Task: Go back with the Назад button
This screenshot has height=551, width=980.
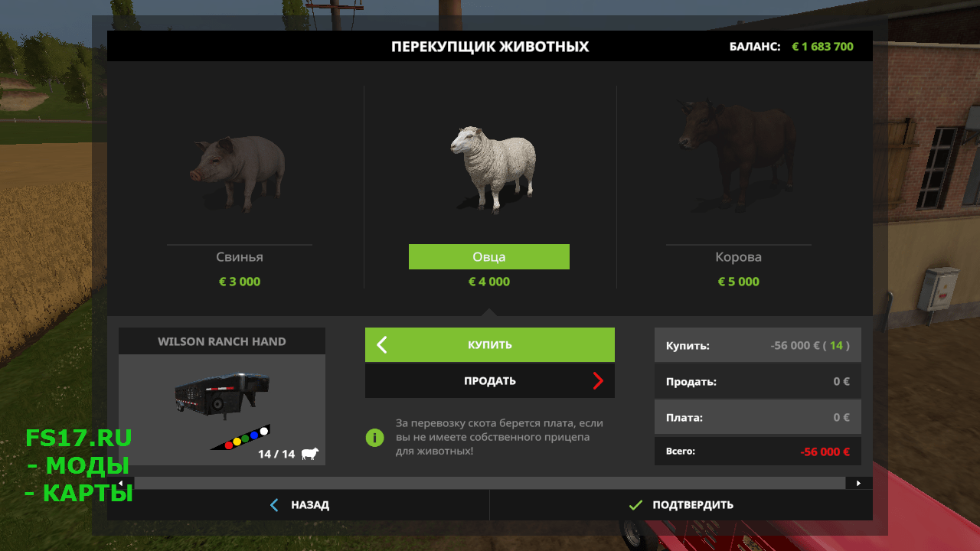Action: coord(299,505)
